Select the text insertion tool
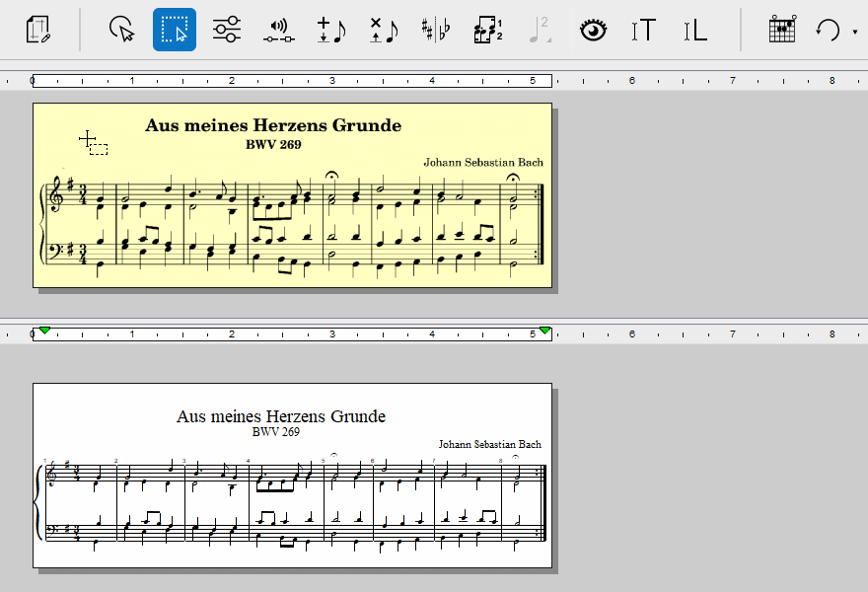The height and width of the screenshot is (592, 868). [x=643, y=30]
